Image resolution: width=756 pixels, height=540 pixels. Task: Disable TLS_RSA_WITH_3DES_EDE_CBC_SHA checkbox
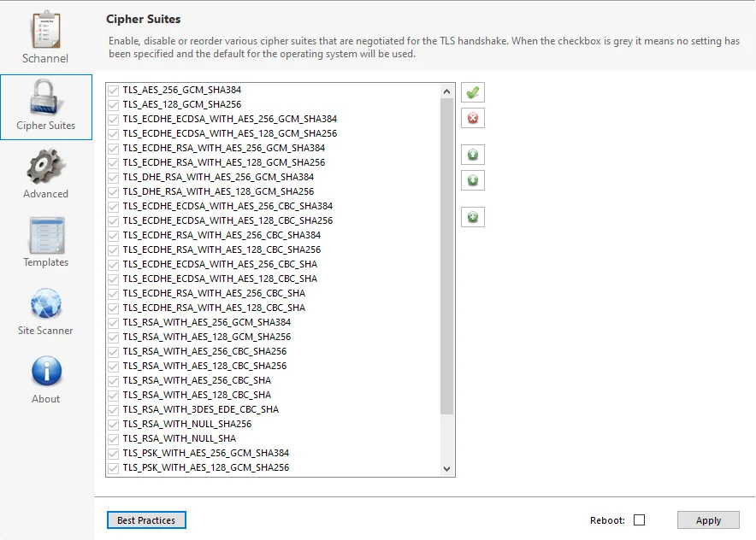[x=113, y=409]
